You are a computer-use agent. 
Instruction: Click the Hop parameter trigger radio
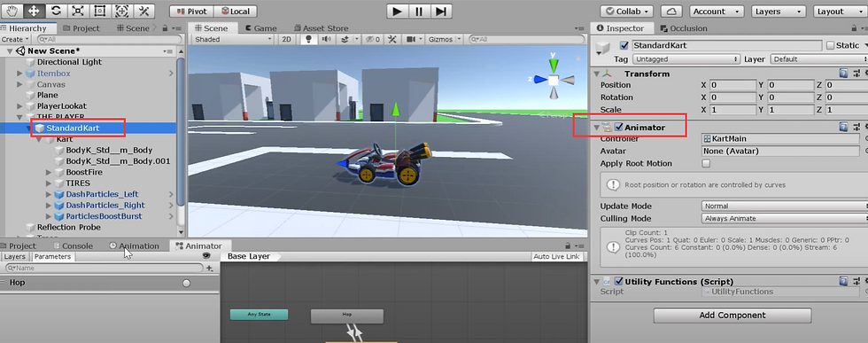pyautogui.click(x=187, y=283)
